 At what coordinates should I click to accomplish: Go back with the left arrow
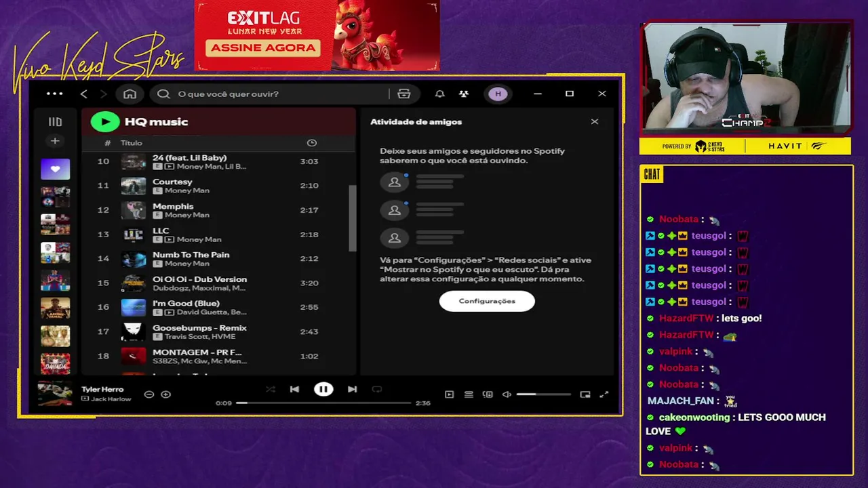(84, 94)
